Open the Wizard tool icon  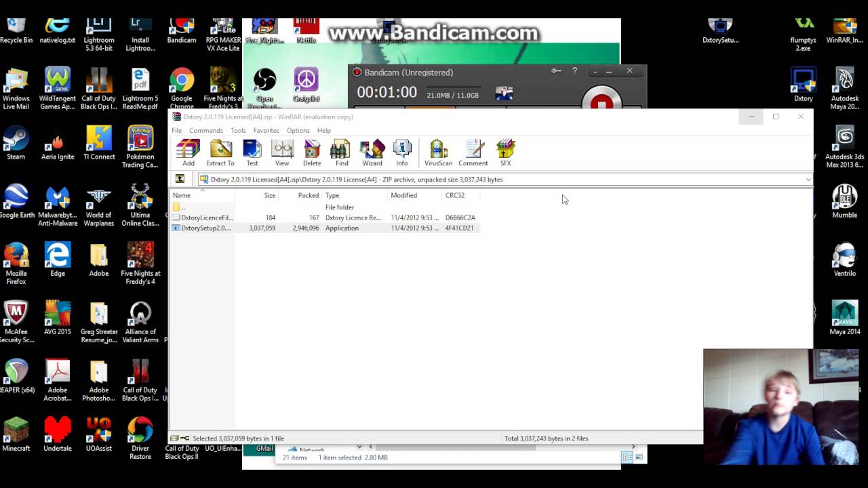click(x=372, y=152)
